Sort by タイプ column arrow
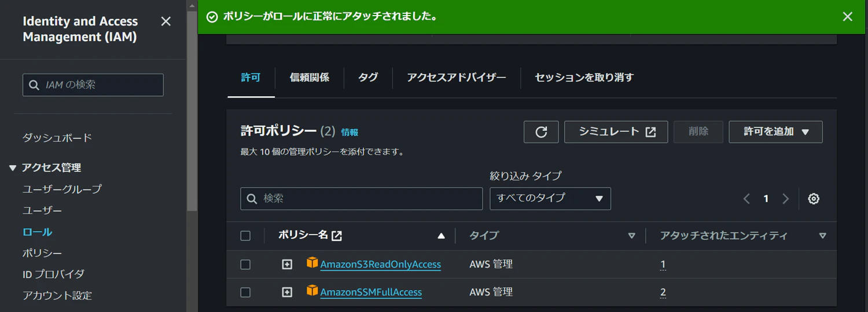This screenshot has width=868, height=312. click(x=631, y=236)
